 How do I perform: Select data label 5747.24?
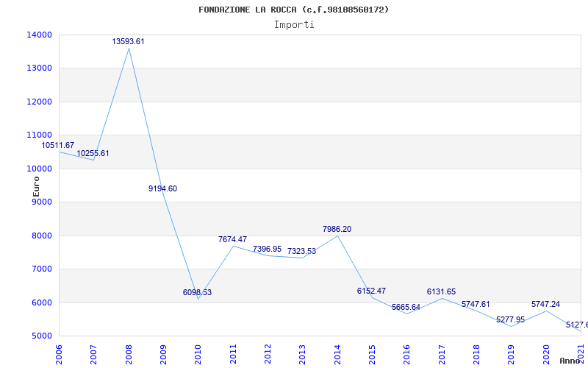coord(545,305)
